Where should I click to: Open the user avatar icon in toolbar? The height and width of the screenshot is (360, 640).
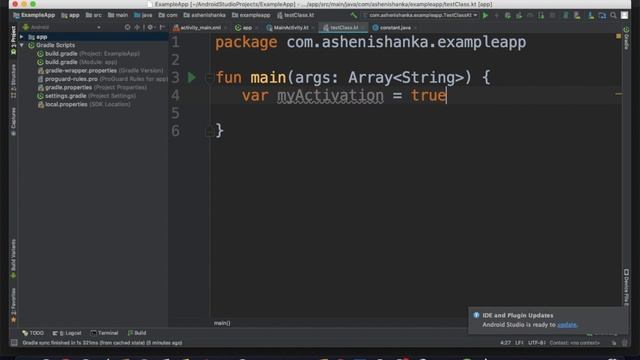[624, 16]
